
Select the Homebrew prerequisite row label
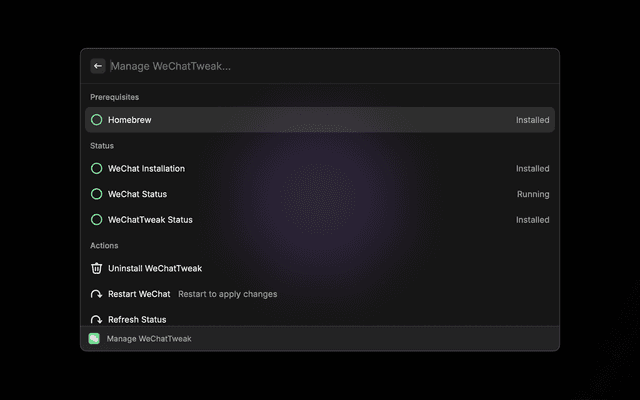pyautogui.click(x=129, y=120)
